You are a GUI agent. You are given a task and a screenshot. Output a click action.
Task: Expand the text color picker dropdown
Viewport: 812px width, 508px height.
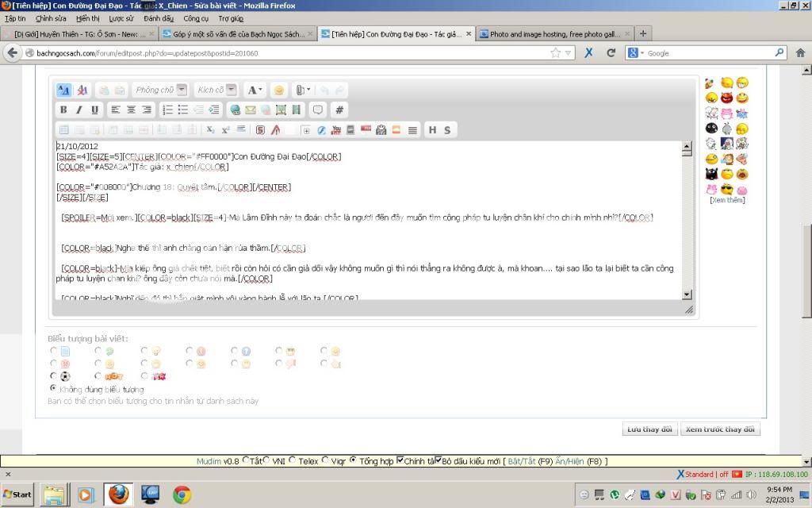(x=260, y=90)
